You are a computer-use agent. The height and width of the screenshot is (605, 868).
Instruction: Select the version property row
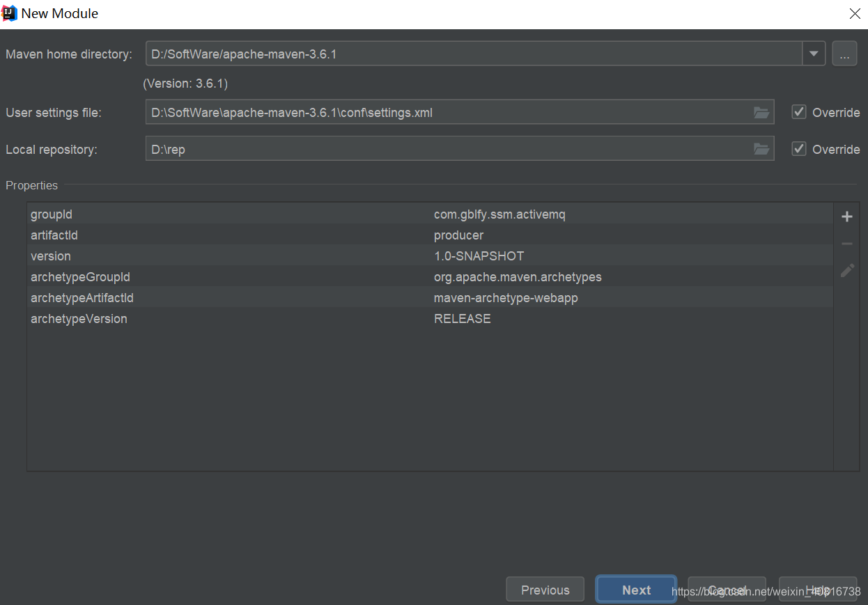coord(430,256)
